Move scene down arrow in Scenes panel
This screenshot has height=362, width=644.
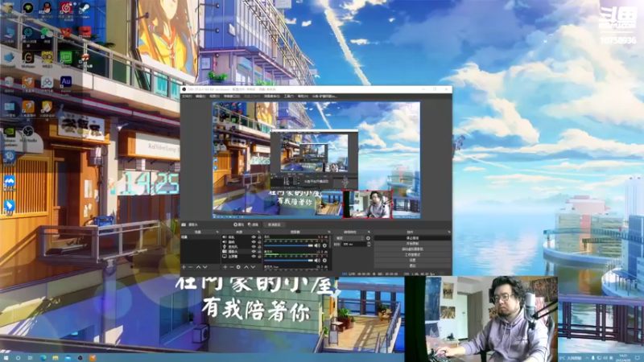[x=205, y=267]
